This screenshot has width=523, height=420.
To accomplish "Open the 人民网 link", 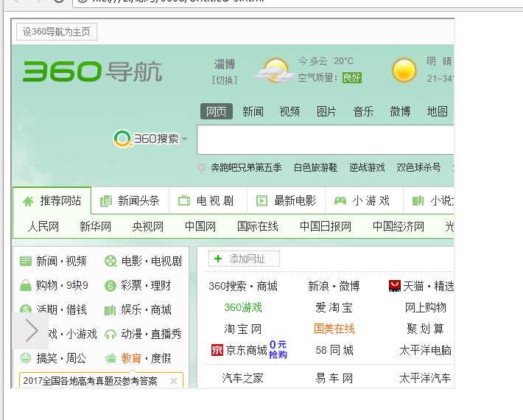I will click(43, 226).
